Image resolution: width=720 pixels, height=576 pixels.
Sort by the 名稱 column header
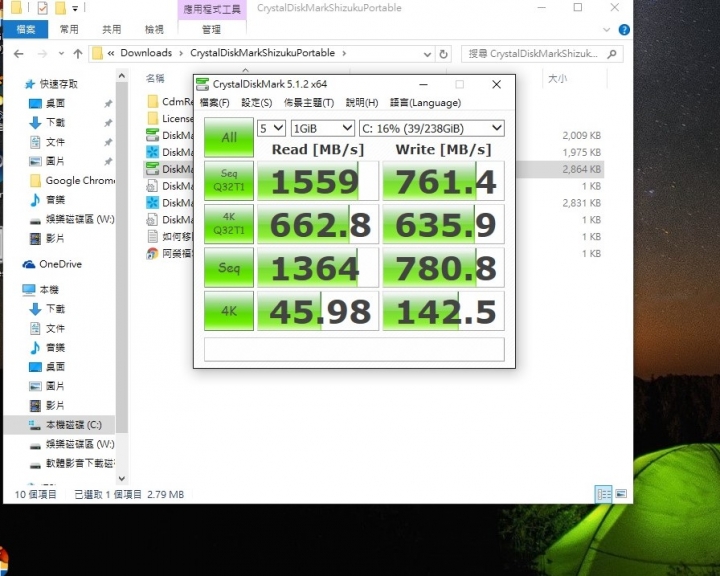tap(155, 79)
